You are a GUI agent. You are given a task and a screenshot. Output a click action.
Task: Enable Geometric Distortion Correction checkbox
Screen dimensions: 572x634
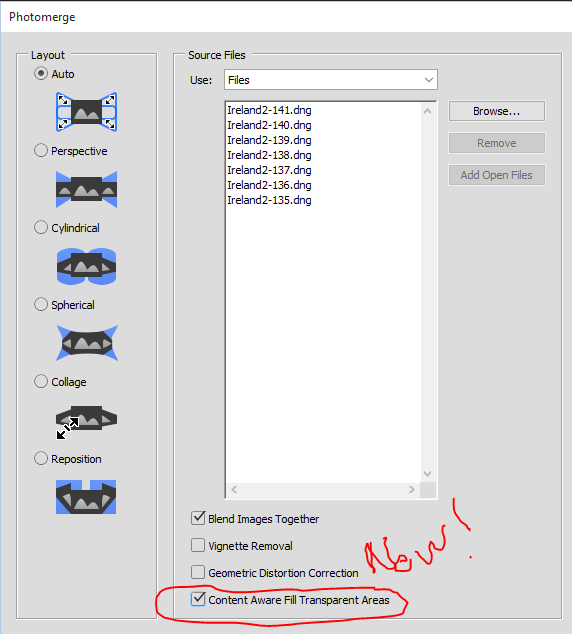[198, 572]
